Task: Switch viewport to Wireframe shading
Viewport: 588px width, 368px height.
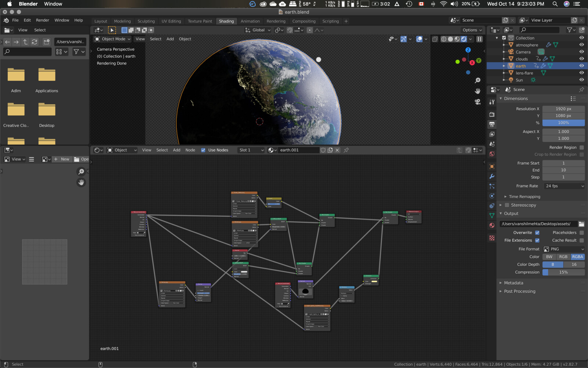Action: click(444, 39)
